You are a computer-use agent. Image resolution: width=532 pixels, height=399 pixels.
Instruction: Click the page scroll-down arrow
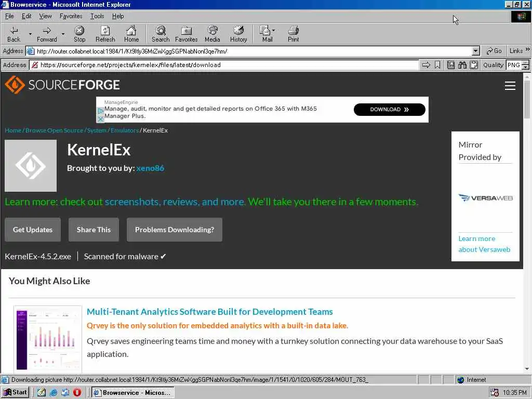(527, 369)
